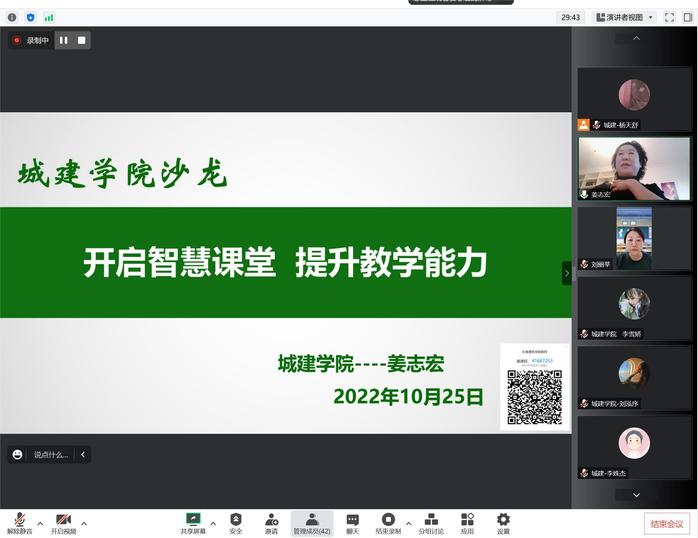This screenshot has width=698, height=538.
Task: Enter full screen mode icon
Action: pos(669,17)
